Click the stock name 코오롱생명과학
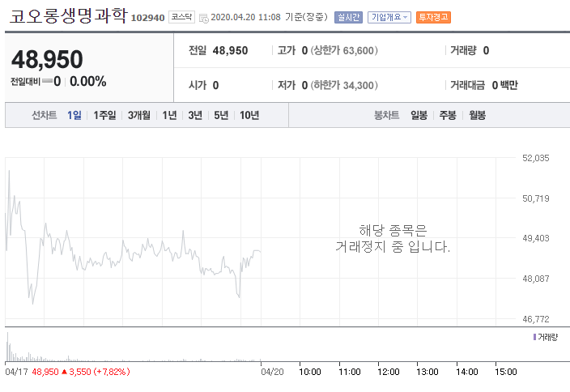 point(69,16)
